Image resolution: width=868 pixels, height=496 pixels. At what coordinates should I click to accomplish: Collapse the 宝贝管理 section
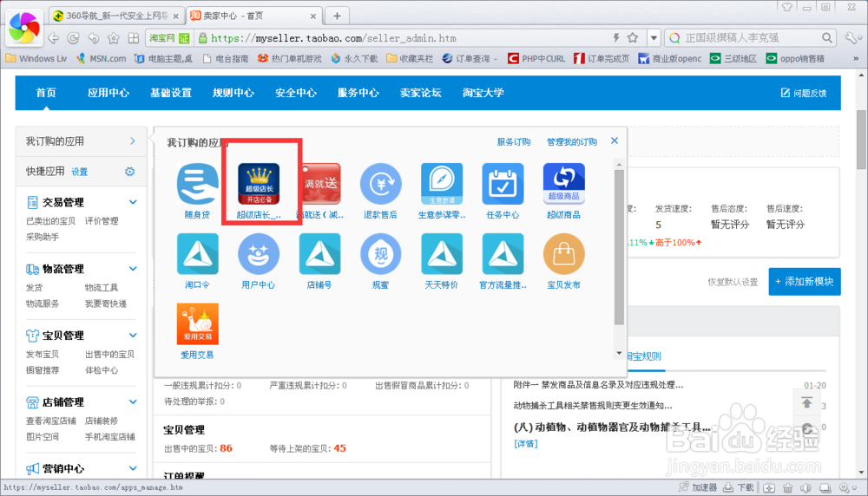coord(133,335)
